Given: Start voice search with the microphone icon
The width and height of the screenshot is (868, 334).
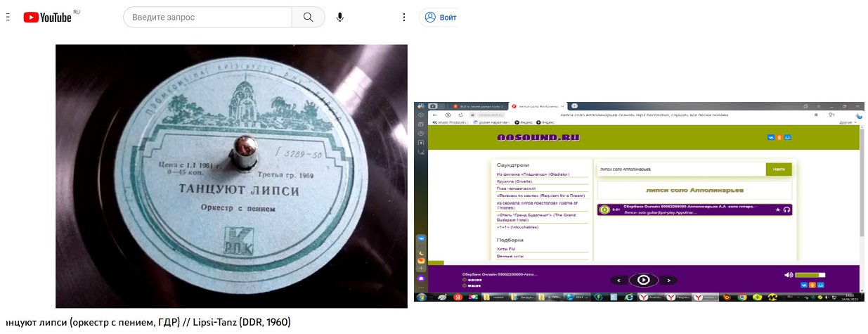Looking at the screenshot, I should (x=340, y=17).
